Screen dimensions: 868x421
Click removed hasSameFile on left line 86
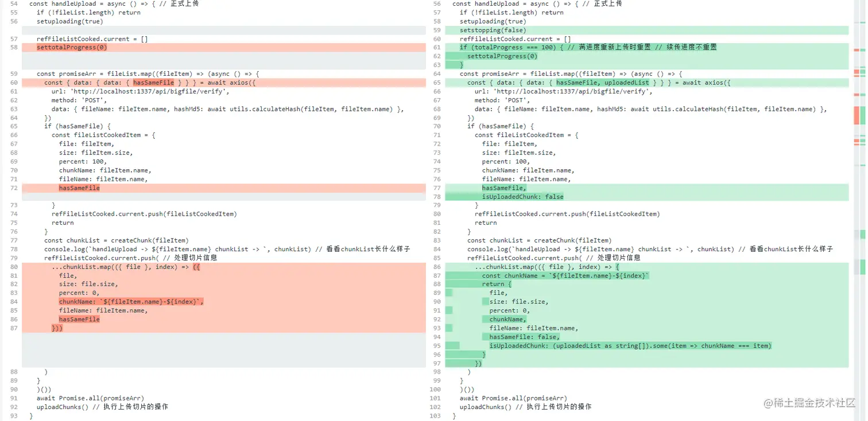pyautogui.click(x=79, y=319)
